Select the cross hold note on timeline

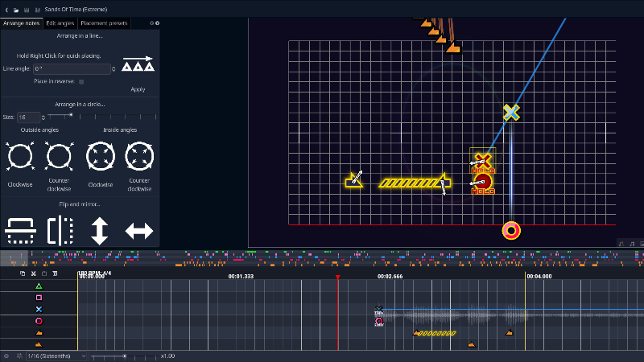(378, 310)
